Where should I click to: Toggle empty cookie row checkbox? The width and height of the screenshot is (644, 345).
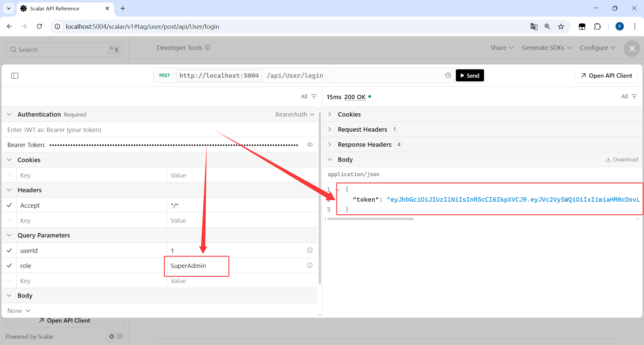(x=9, y=175)
